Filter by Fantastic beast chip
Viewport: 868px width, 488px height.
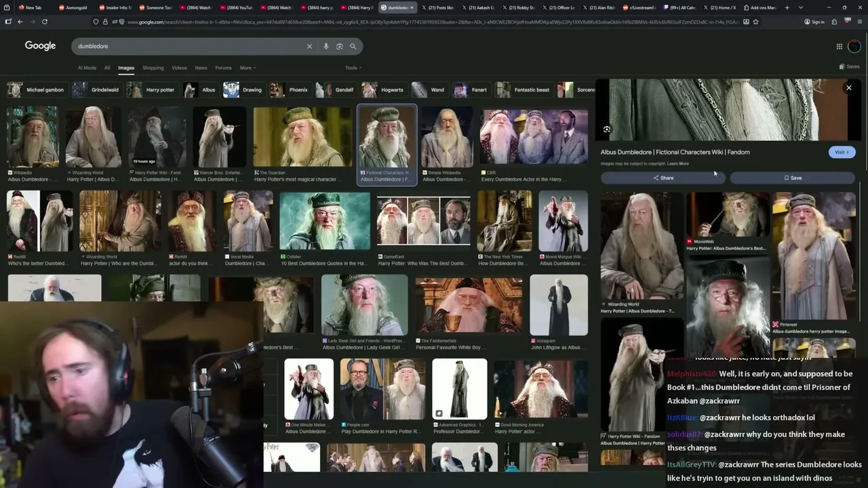(524, 89)
